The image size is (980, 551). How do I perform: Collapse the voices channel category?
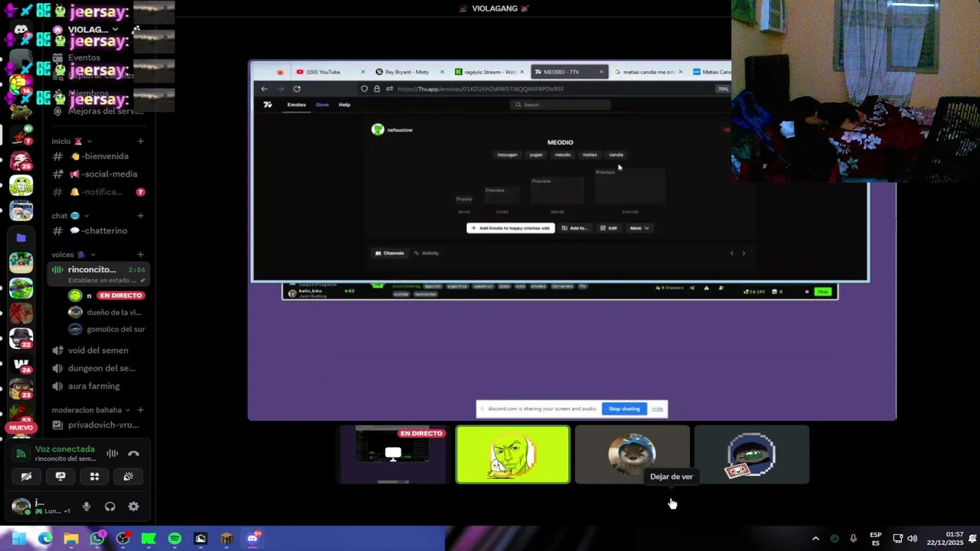(73, 254)
